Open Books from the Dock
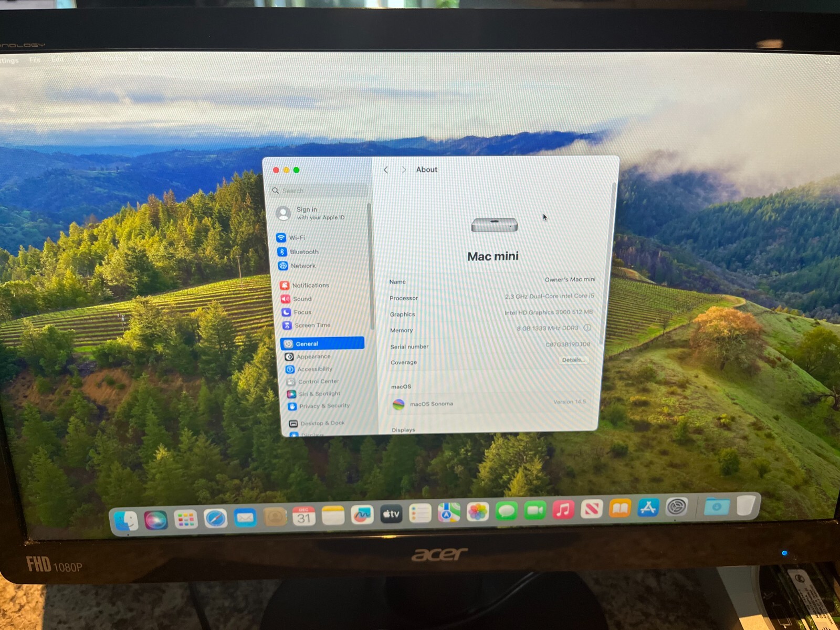The width and height of the screenshot is (840, 630). coord(620,508)
